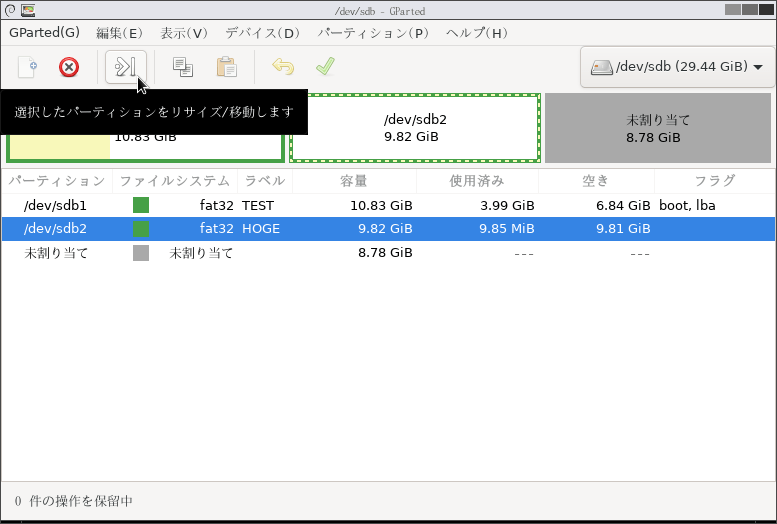This screenshot has height=524, width=777.
Task: Click the パーティション column header
Action: click(56, 180)
